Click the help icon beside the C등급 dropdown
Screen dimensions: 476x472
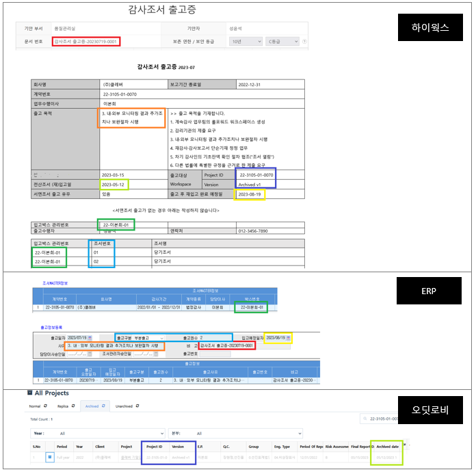click(304, 41)
